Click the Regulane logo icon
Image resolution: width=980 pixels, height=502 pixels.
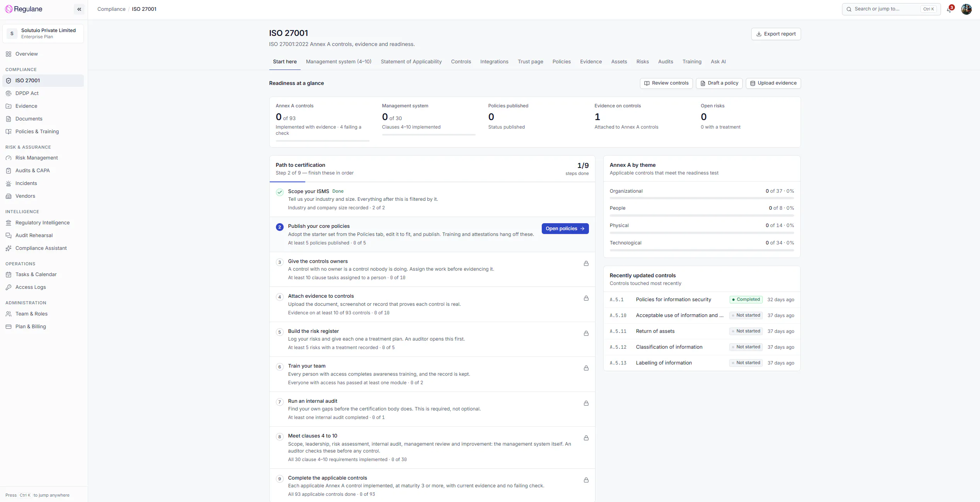click(9, 9)
